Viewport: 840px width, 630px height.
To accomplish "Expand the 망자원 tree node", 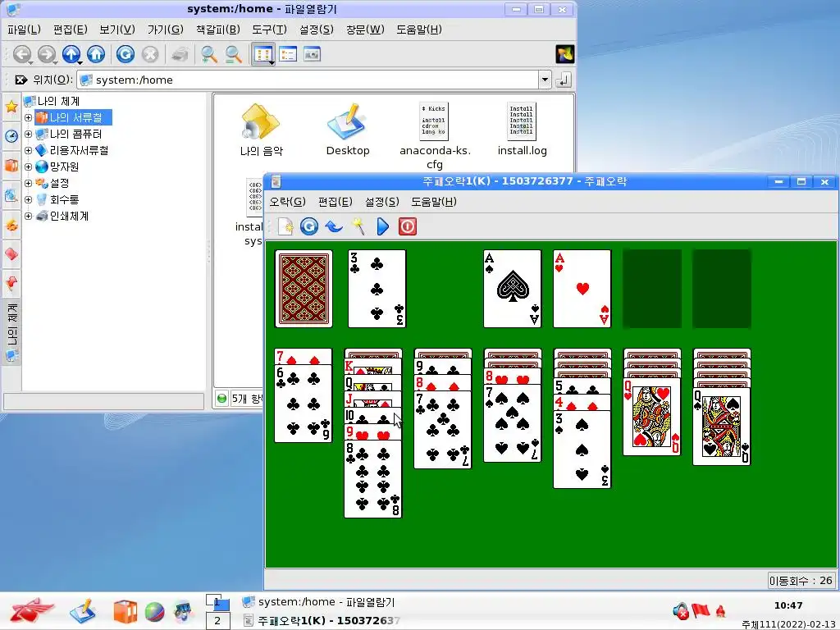I will [x=29, y=167].
